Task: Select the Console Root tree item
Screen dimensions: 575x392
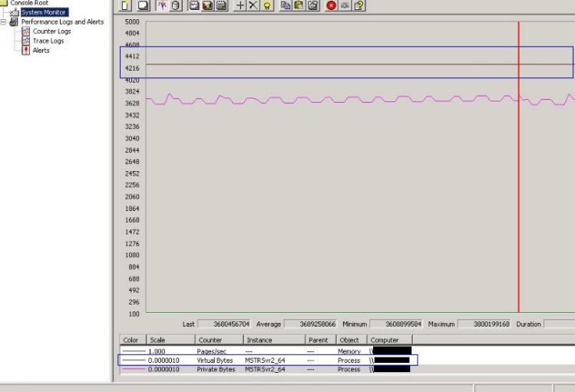Action: click(29, 3)
